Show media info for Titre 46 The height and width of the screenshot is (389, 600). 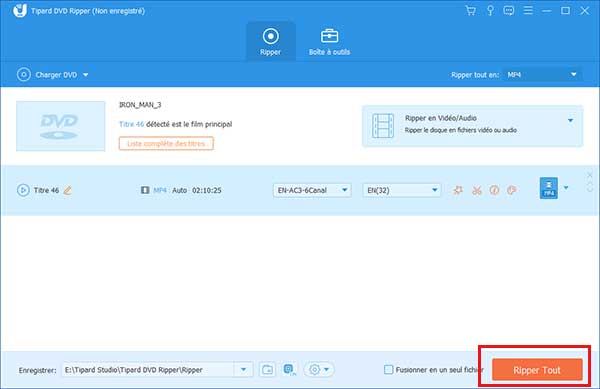494,190
